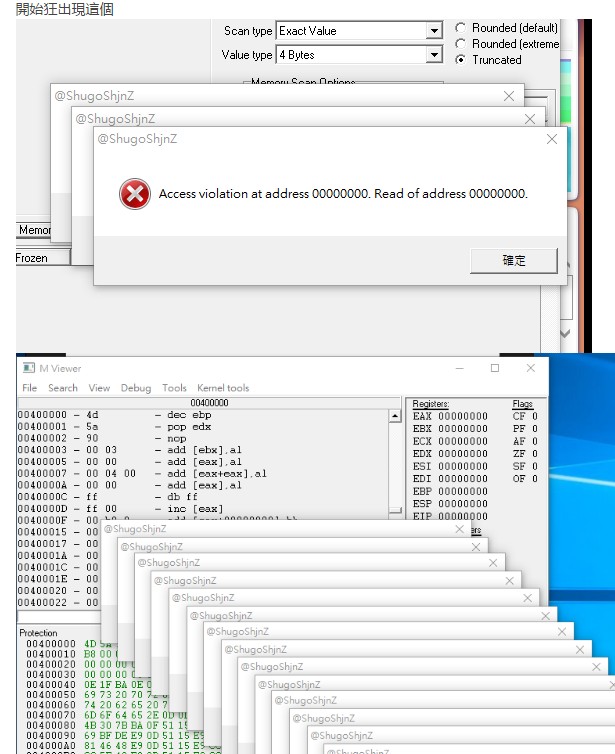Image resolution: width=615 pixels, height=754 pixels.
Task: Open the File menu in Memory Viewer
Action: pyautogui.click(x=29, y=388)
